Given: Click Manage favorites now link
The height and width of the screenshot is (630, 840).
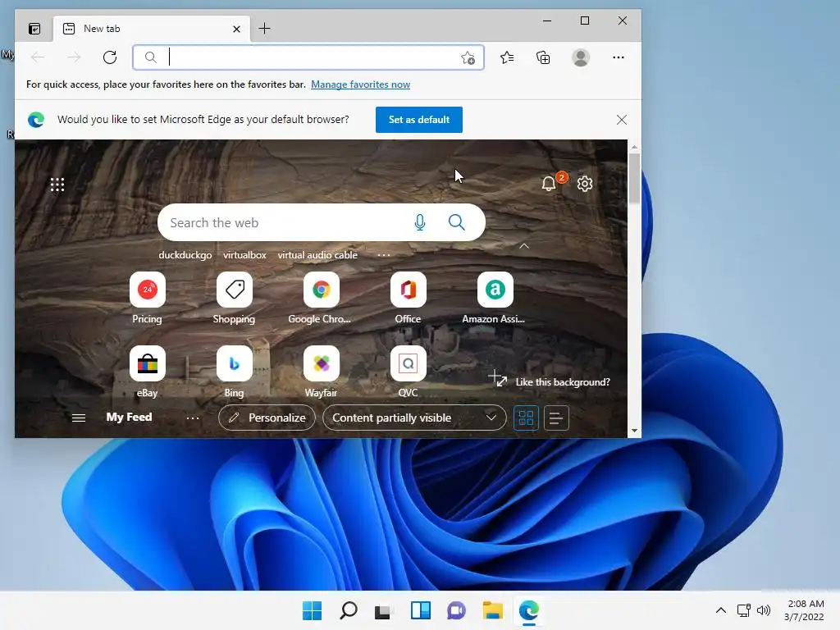Looking at the screenshot, I should point(361,84).
